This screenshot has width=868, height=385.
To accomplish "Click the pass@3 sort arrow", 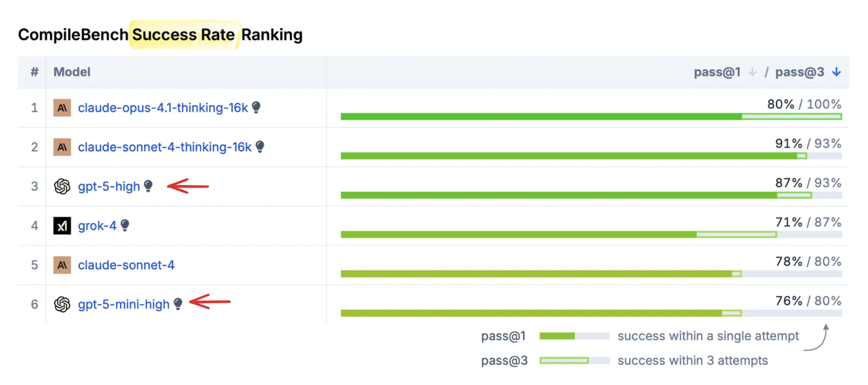I will pos(836,71).
